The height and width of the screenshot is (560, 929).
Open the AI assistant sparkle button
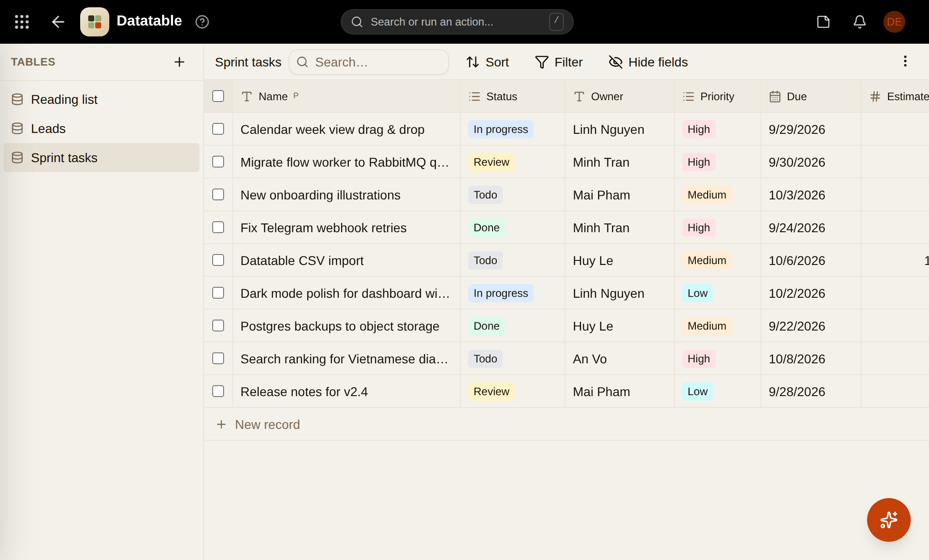point(889,520)
